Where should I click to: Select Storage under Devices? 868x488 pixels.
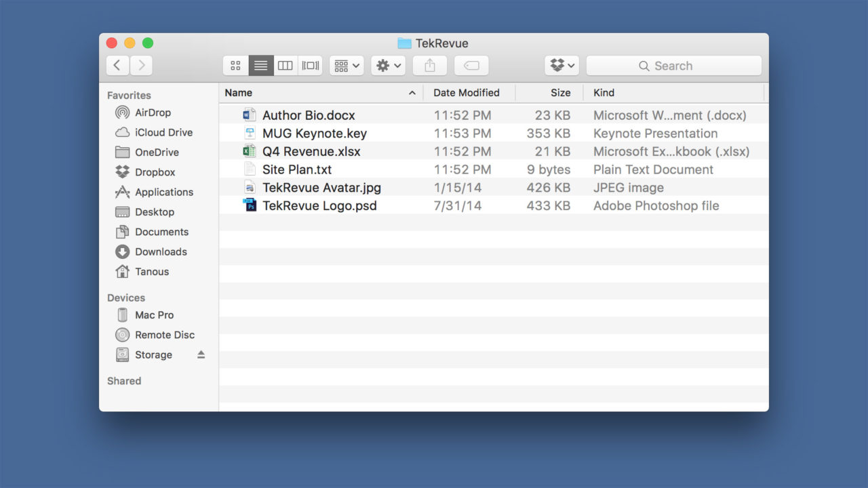[x=153, y=354]
